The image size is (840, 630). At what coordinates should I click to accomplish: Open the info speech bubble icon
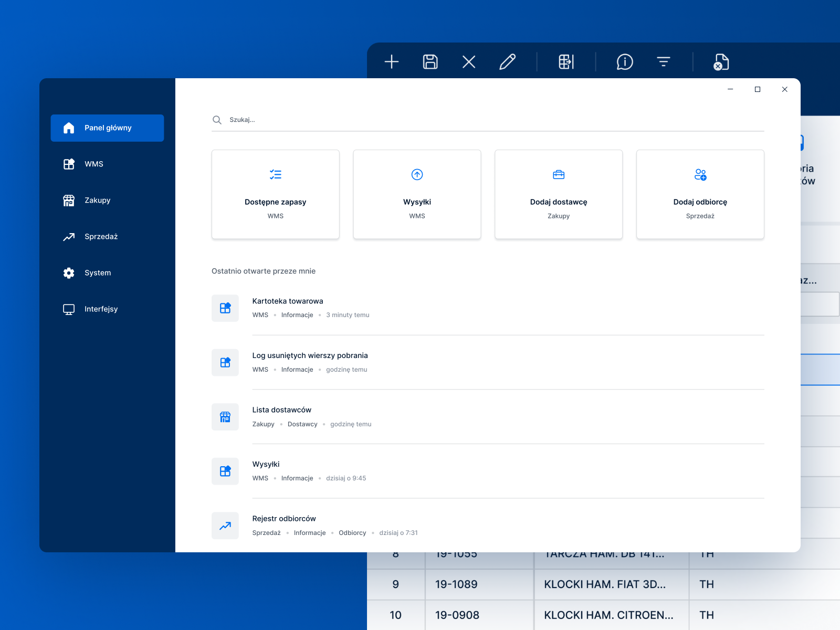(624, 62)
